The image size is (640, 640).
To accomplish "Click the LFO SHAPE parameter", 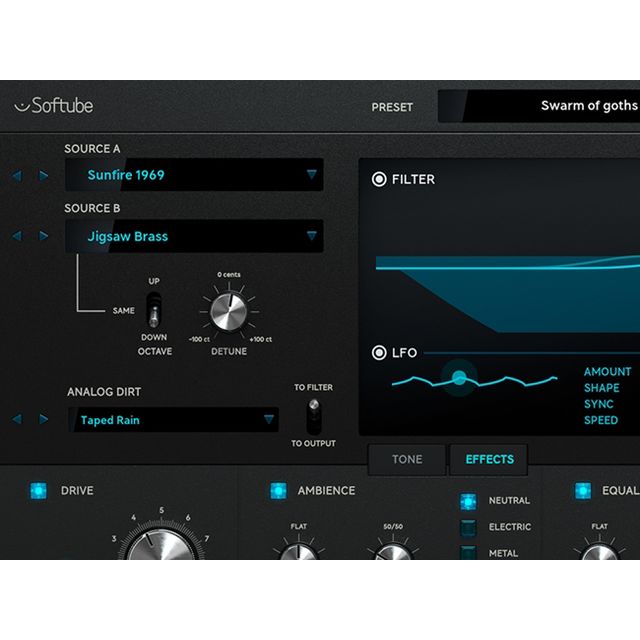I will click(601, 388).
